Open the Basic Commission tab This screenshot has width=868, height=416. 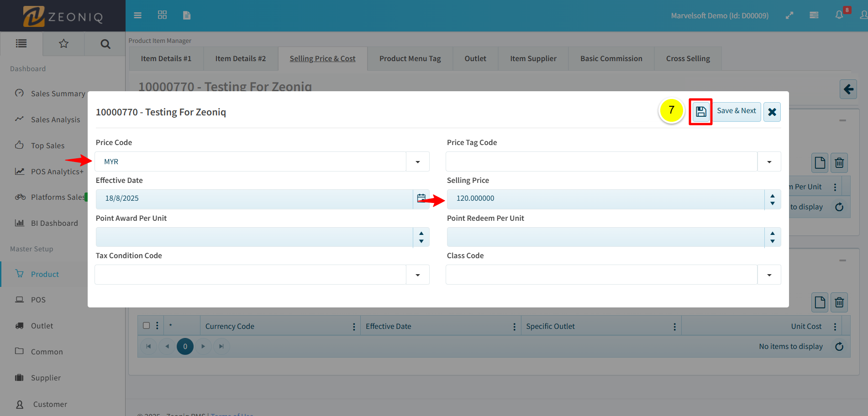(611, 59)
